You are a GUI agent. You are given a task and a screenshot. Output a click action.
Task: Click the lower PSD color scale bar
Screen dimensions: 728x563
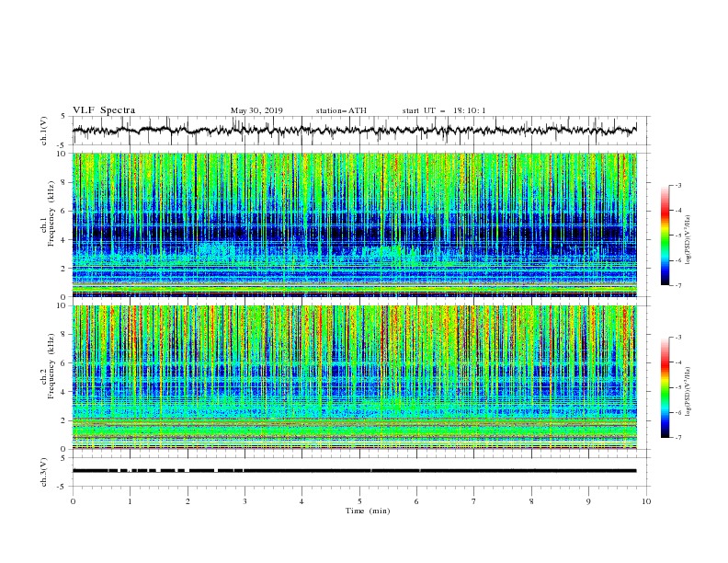pos(665,387)
